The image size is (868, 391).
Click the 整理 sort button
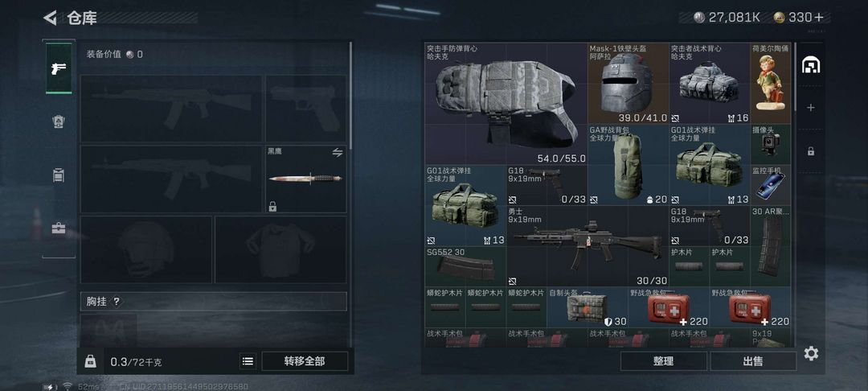[x=663, y=361]
